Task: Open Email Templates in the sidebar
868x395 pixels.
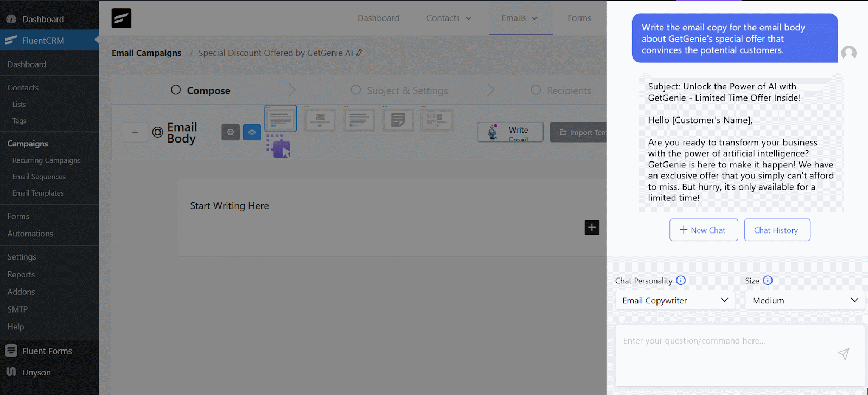Action: click(x=38, y=193)
